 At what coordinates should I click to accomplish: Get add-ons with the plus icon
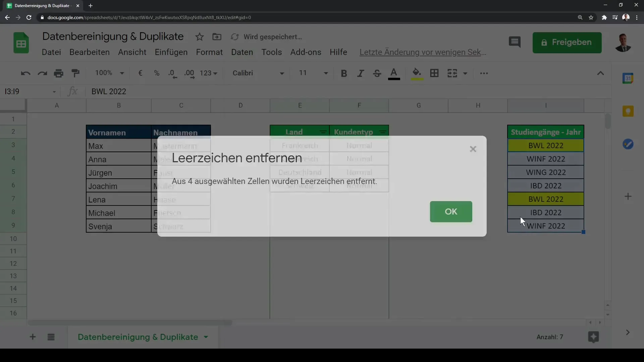[x=628, y=196]
